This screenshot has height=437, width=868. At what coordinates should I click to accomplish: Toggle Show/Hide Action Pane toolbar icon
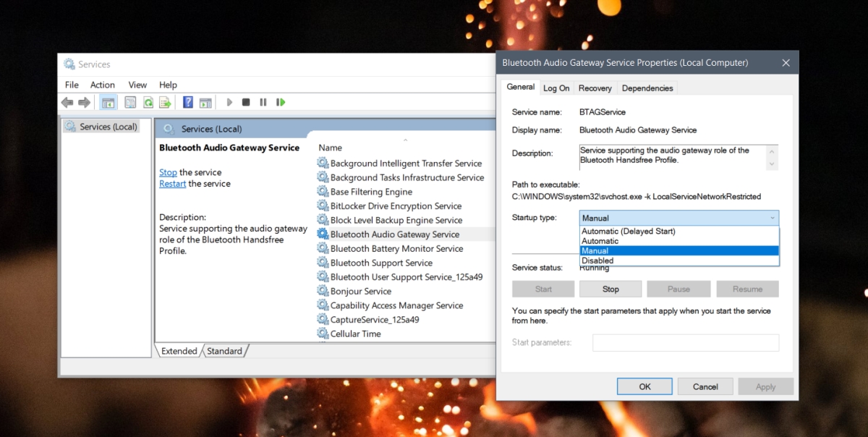(205, 103)
